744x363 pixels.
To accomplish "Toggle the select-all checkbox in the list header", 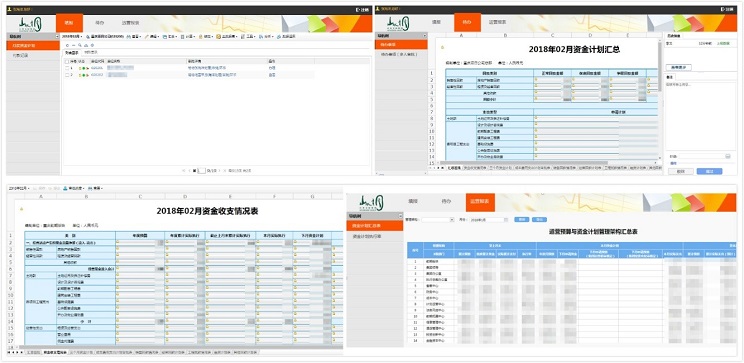I will tap(67, 61).
